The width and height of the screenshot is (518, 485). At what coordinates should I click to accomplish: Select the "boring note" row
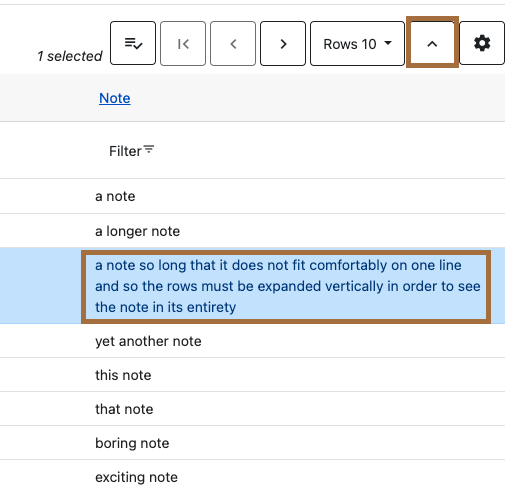(252, 443)
